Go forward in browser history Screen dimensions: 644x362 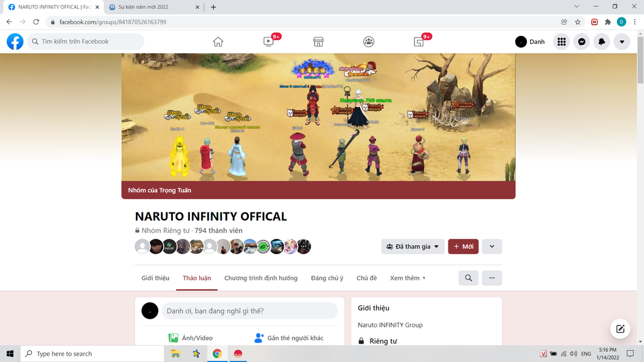[23, 22]
